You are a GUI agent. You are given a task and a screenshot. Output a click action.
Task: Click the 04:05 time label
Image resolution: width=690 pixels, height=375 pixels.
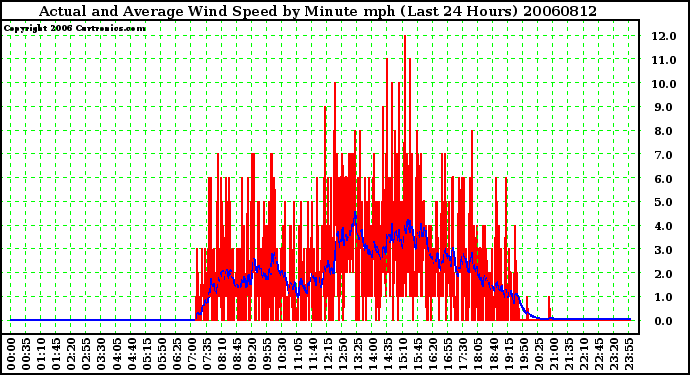click(x=116, y=355)
